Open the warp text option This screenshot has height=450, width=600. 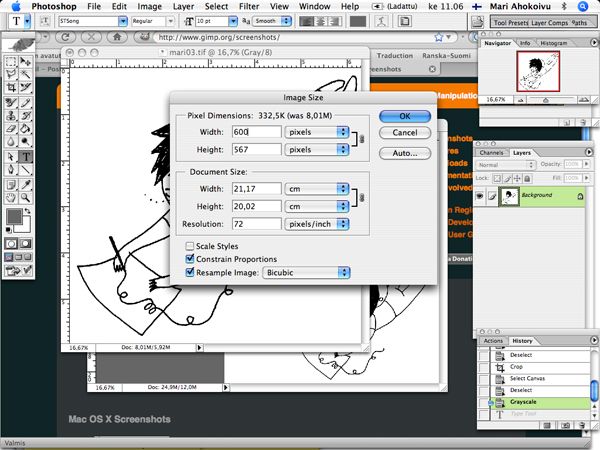381,21
